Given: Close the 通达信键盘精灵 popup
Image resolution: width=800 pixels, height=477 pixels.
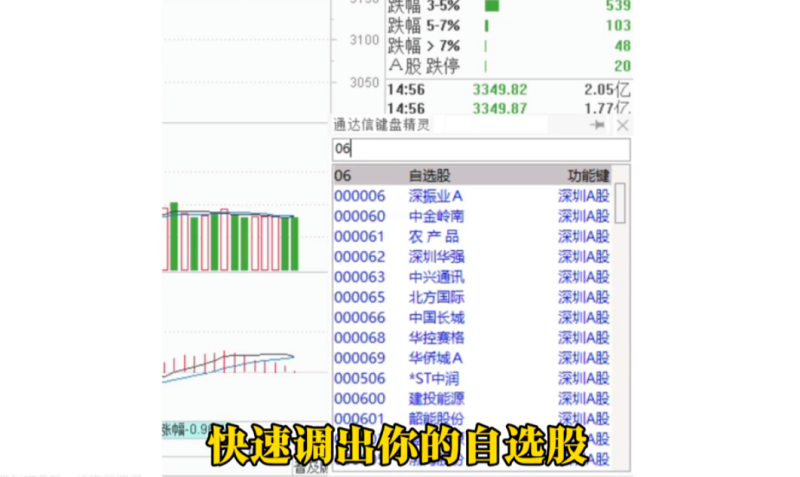Looking at the screenshot, I should pos(623,126).
